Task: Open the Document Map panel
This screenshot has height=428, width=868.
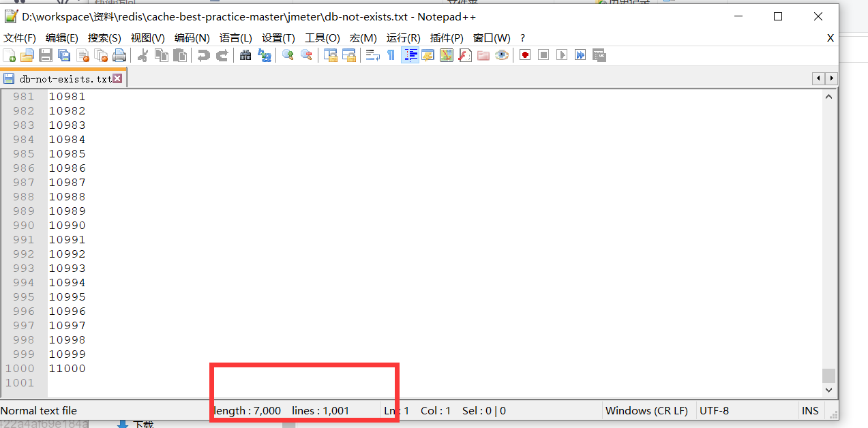Action: [x=447, y=55]
